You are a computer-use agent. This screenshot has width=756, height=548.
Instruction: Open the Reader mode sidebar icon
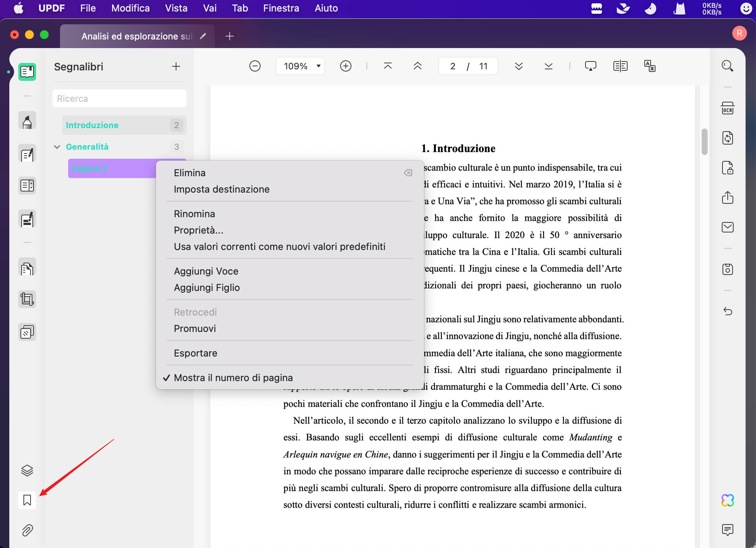[27, 72]
